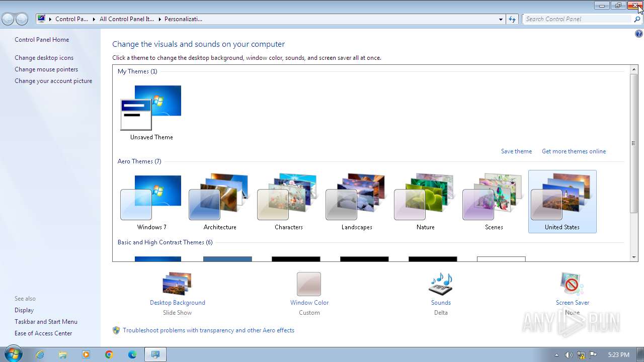The height and width of the screenshot is (362, 644).
Task: Open Troubleshoot problems with transparency link
Action: pos(208,330)
